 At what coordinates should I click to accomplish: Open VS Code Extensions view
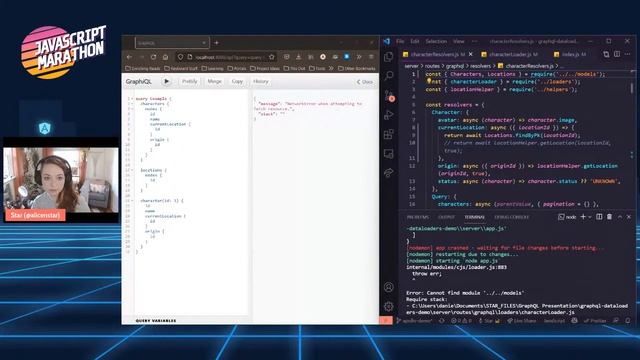click(x=389, y=134)
